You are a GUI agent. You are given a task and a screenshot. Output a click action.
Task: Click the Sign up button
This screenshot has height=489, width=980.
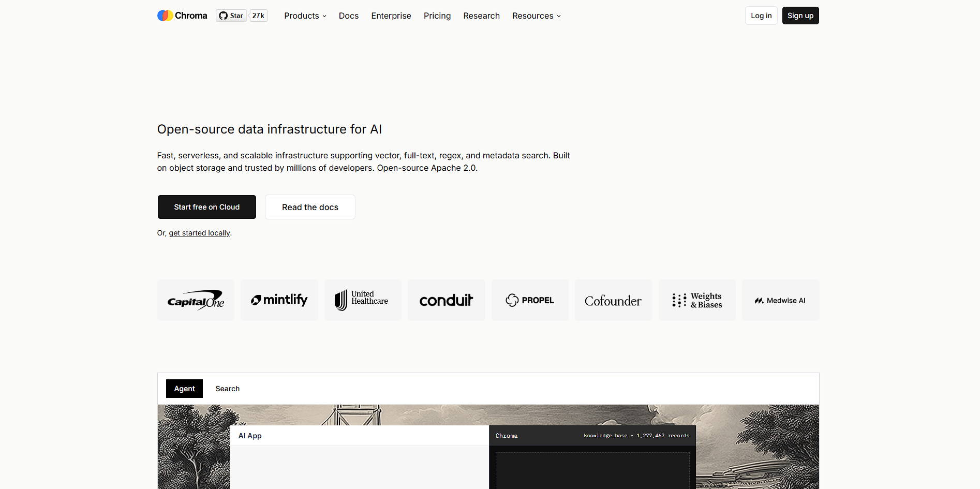(800, 16)
